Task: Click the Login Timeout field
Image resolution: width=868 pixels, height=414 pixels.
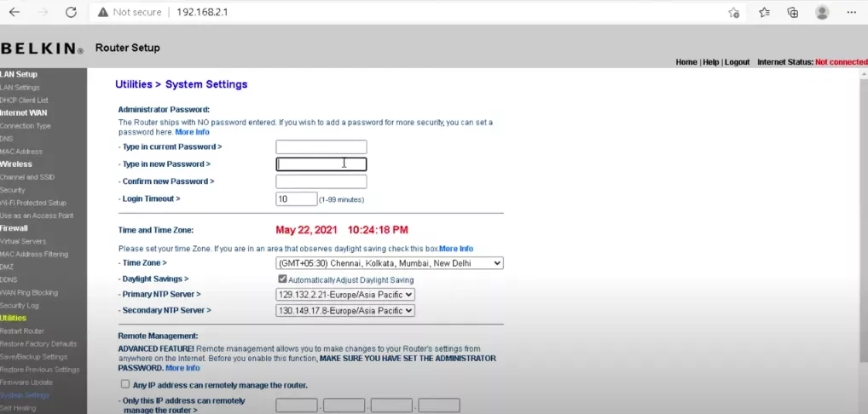Action: click(x=296, y=199)
